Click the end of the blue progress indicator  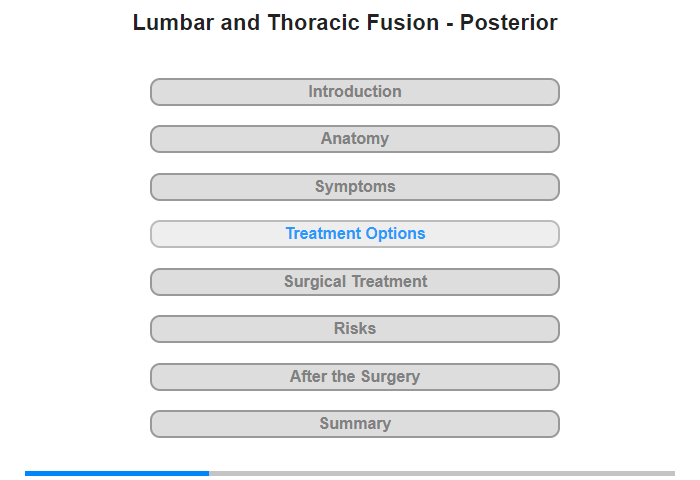click(x=208, y=473)
